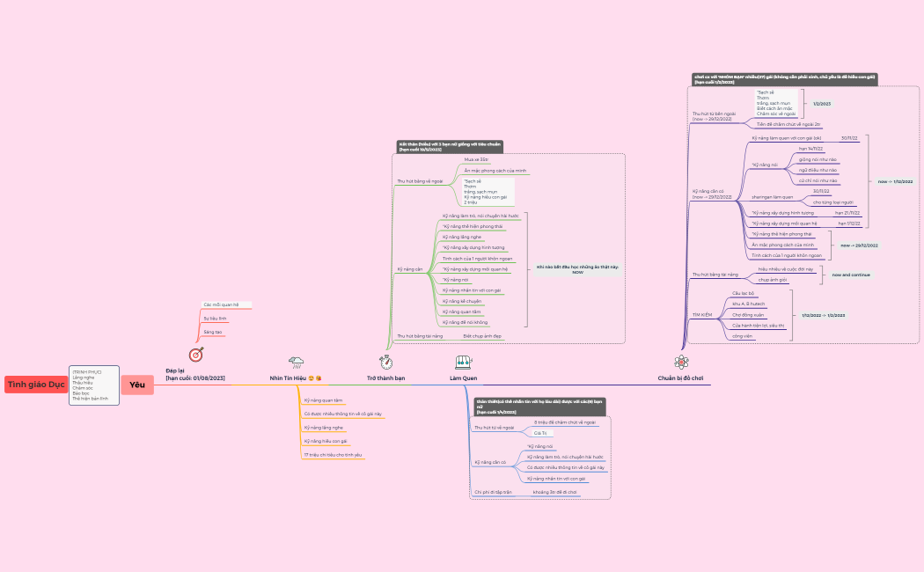
Task: Select the ngữ điệu như nào node
Action: 818,170
